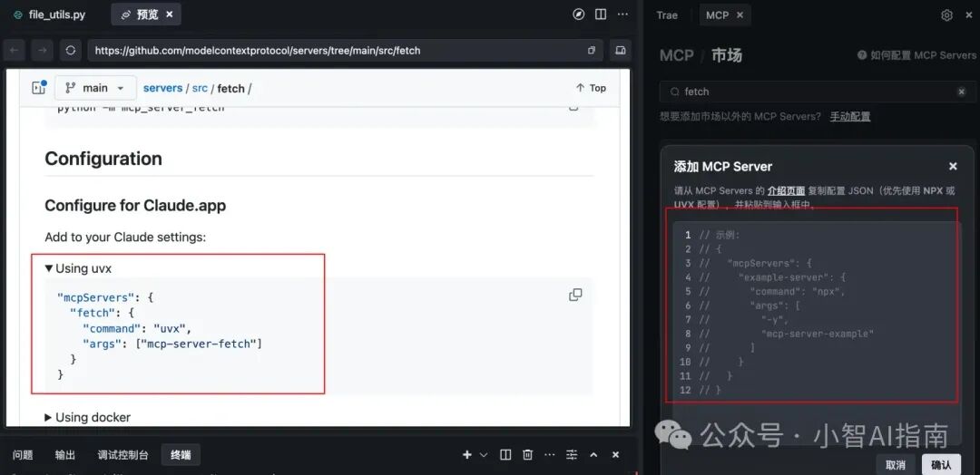This screenshot has height=475, width=980.
Task: Close the MCP side tab
Action: (740, 15)
